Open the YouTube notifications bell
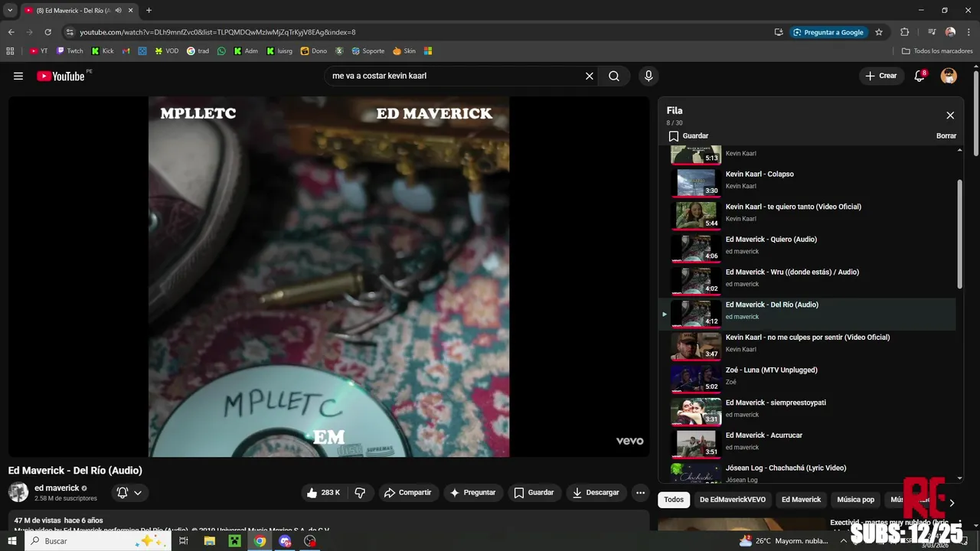The width and height of the screenshot is (980, 551). click(x=920, y=76)
